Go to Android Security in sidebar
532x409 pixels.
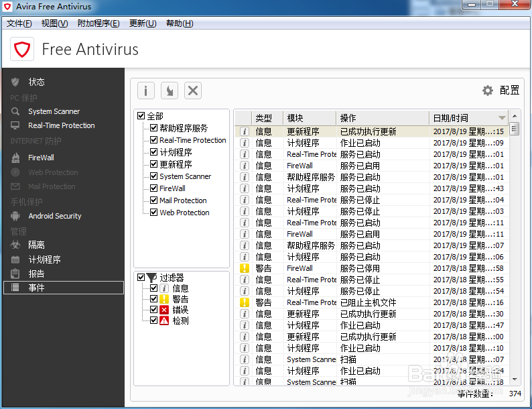[x=55, y=216]
